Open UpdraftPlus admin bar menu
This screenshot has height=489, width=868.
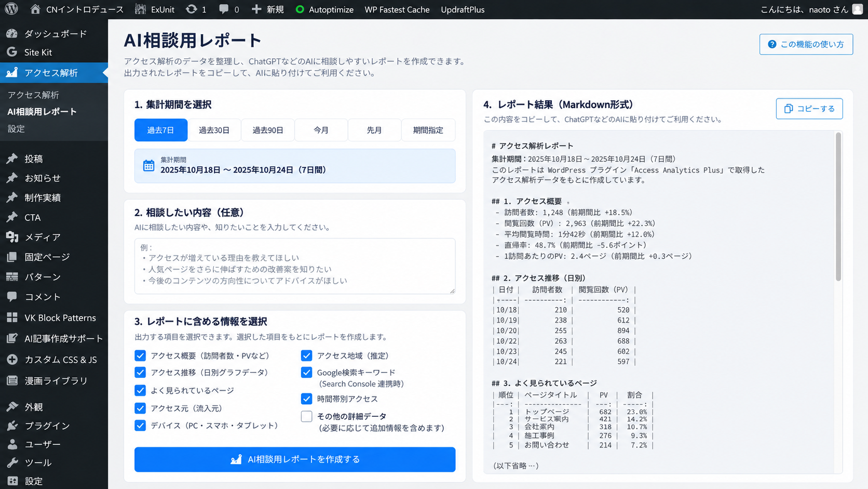coord(463,9)
